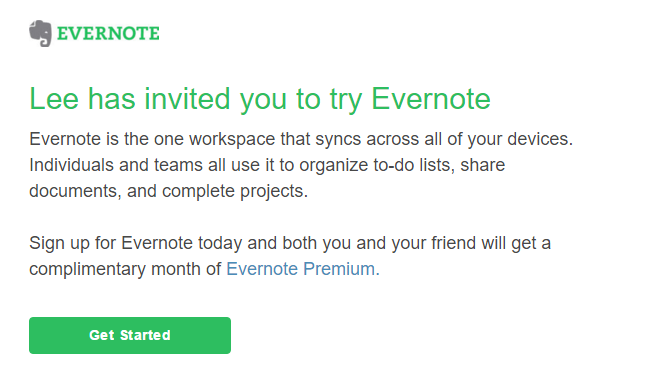The width and height of the screenshot is (661, 380).
Task: Click the word "Evernote" ending the headline
Action: [431, 100]
